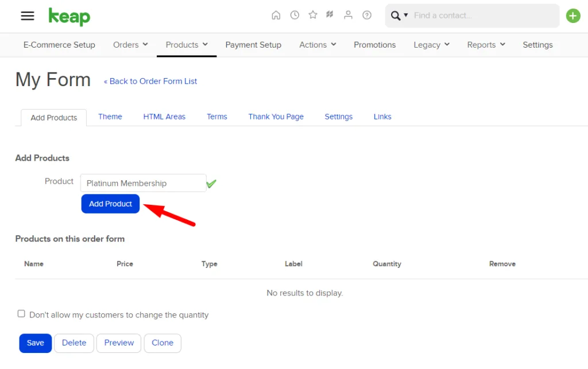Click the Type column header

point(209,264)
